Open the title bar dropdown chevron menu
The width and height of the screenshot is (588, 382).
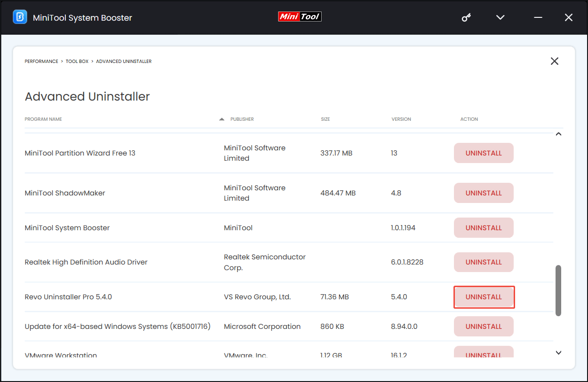click(x=500, y=17)
